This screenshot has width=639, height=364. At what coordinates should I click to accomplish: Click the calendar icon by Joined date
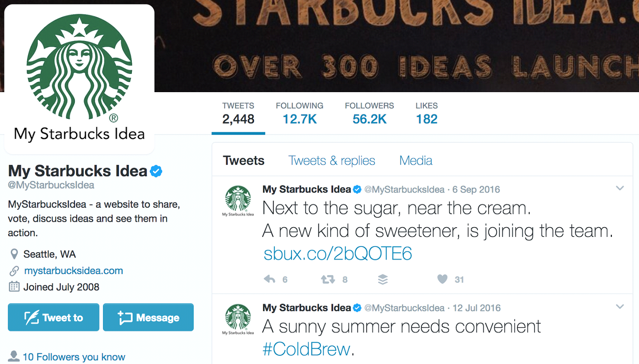[x=14, y=287]
